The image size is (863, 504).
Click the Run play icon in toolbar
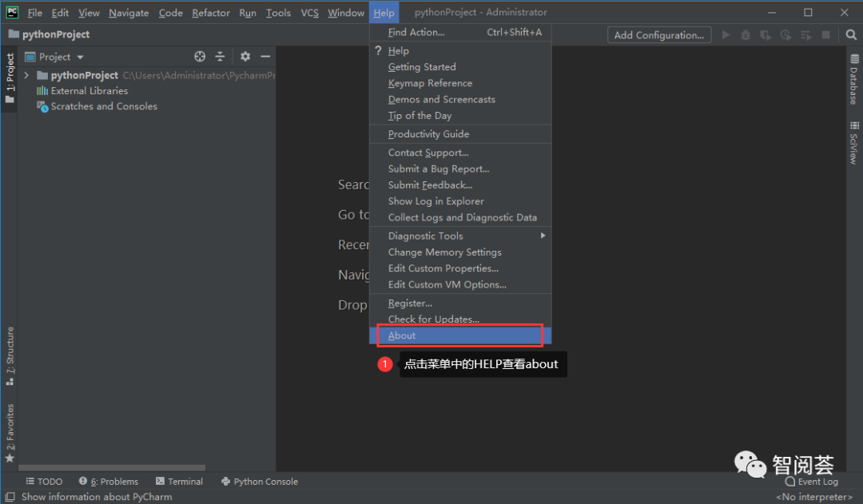tap(726, 34)
